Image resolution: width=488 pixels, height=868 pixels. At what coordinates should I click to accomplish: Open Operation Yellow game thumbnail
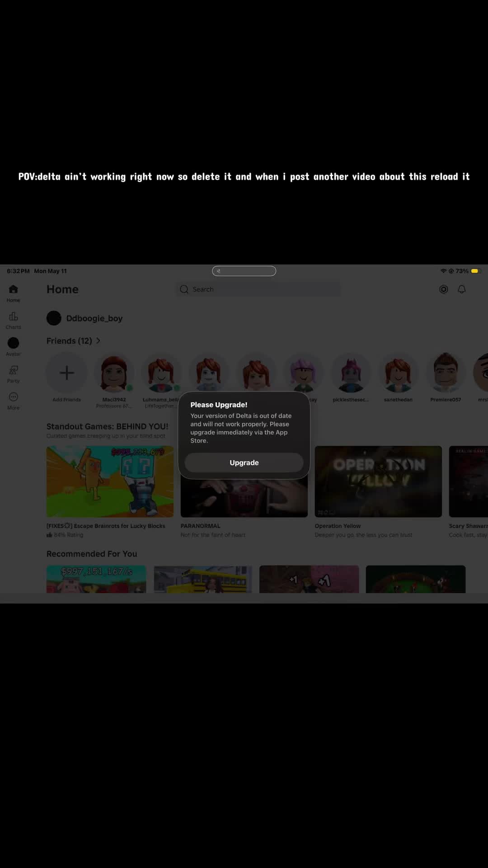click(378, 481)
